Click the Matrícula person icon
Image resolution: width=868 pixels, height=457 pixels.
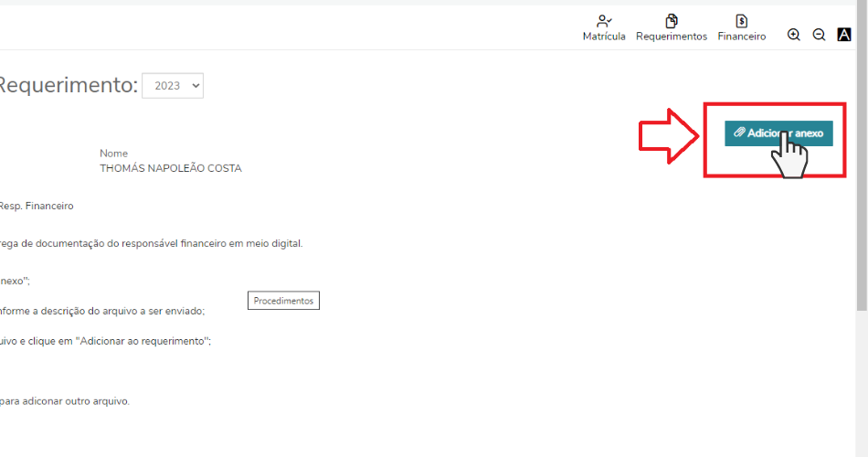pyautogui.click(x=603, y=21)
